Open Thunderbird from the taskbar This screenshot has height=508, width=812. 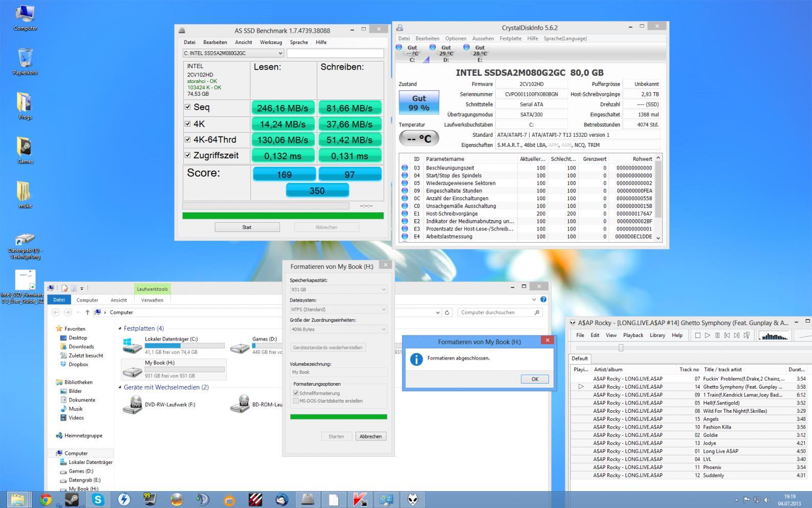[x=281, y=499]
